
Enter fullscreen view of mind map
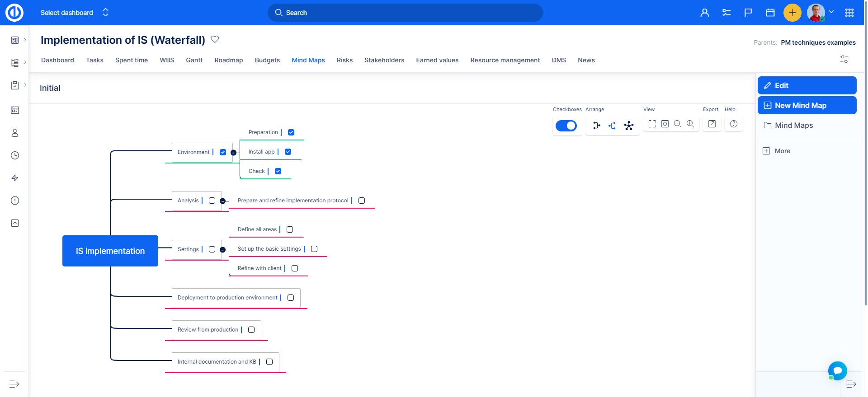(652, 124)
